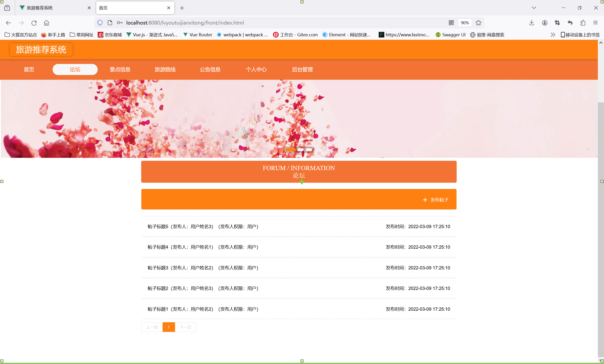
Task: Switch to the 旅游推荐系统 browser tab
Action: point(40,8)
